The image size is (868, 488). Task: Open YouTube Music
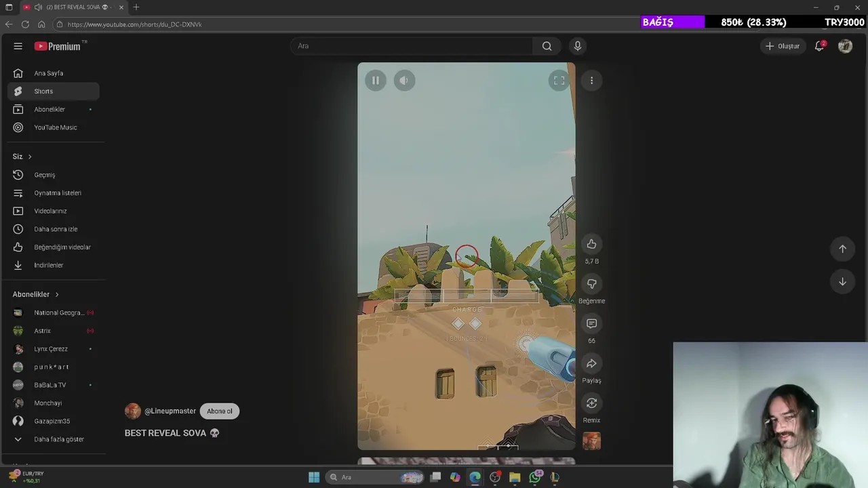tap(54, 127)
